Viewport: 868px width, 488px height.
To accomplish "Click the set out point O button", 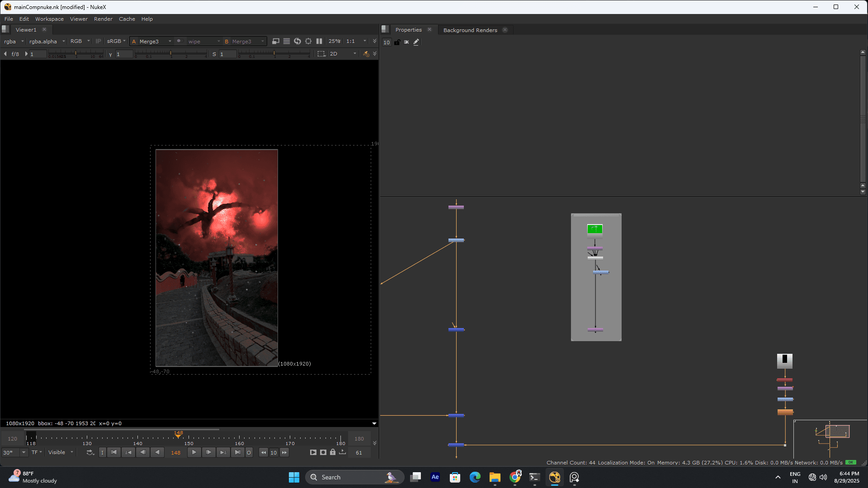I will (x=249, y=452).
